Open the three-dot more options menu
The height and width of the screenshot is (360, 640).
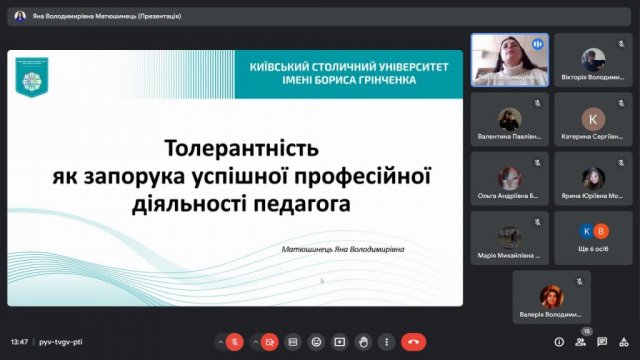click(x=387, y=342)
